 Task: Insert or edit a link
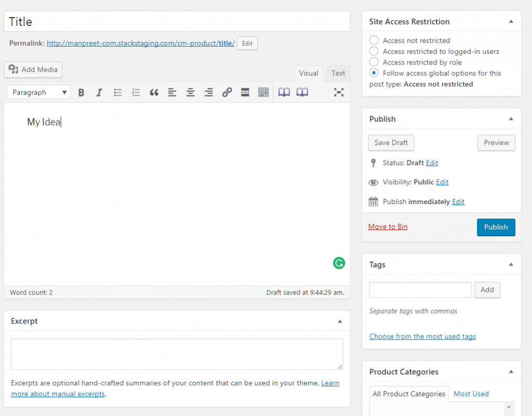227,92
